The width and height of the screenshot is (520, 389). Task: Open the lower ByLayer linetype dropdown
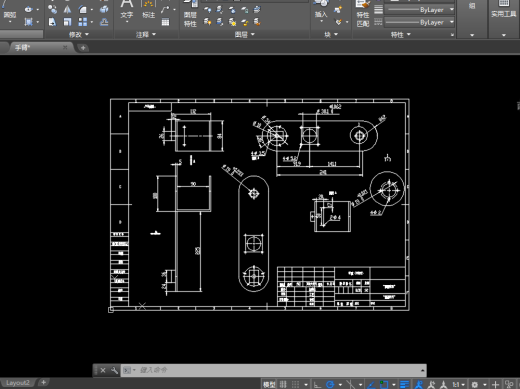click(452, 22)
